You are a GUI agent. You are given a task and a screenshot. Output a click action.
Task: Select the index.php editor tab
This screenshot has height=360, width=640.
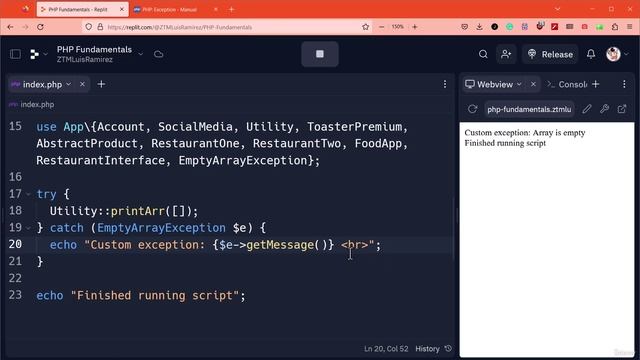[41, 84]
